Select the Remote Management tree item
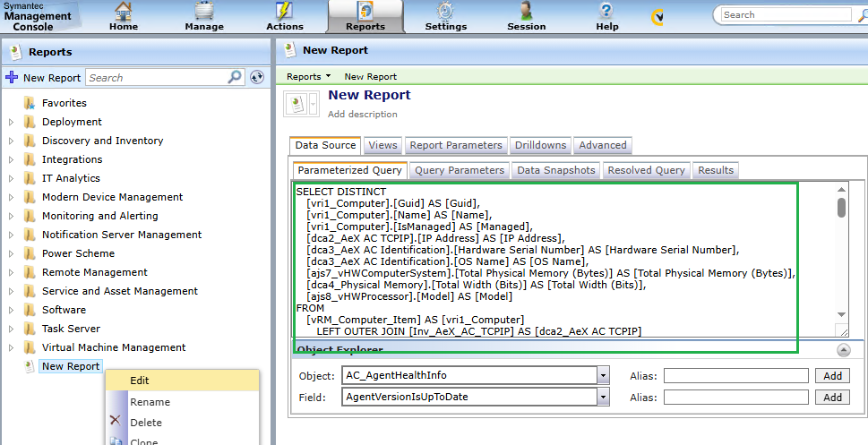The width and height of the screenshot is (868, 445). [x=95, y=272]
